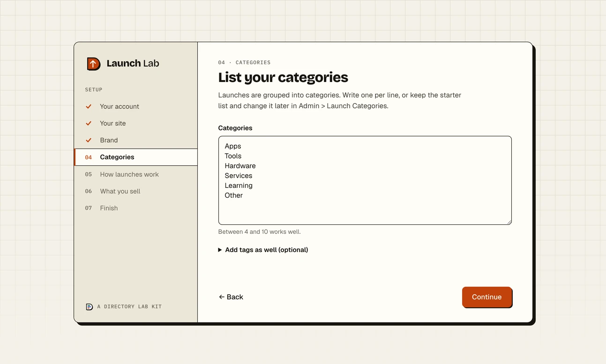This screenshot has width=606, height=364.
Task: Grab the textarea resize handle corner
Action: pyautogui.click(x=509, y=222)
